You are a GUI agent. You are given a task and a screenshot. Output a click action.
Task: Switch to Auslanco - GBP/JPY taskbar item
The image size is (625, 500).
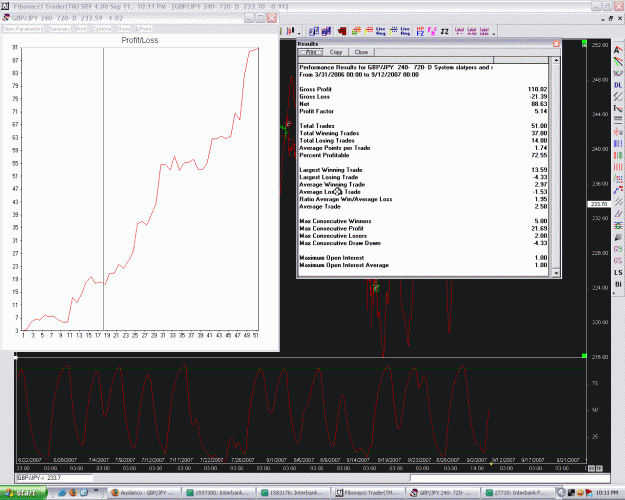(x=144, y=493)
